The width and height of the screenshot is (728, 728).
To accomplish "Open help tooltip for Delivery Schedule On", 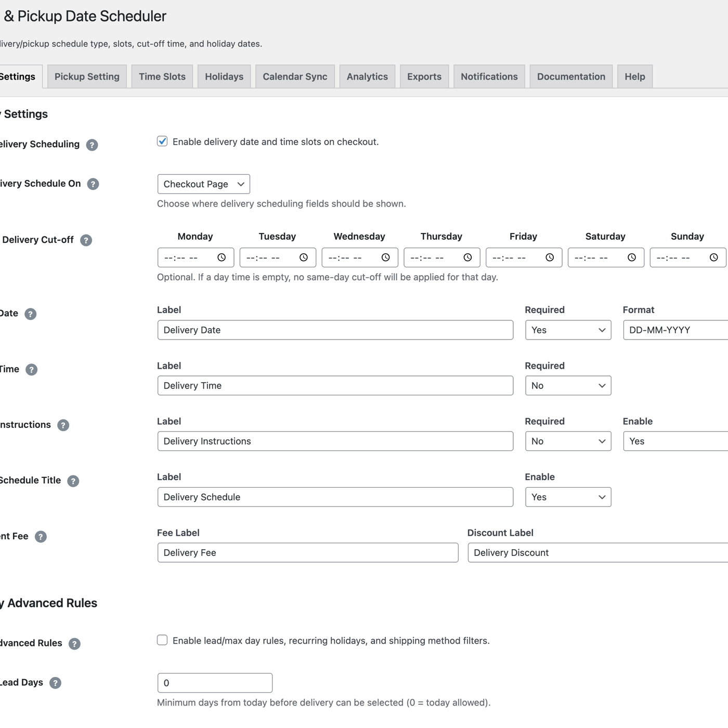I will pos(93,184).
